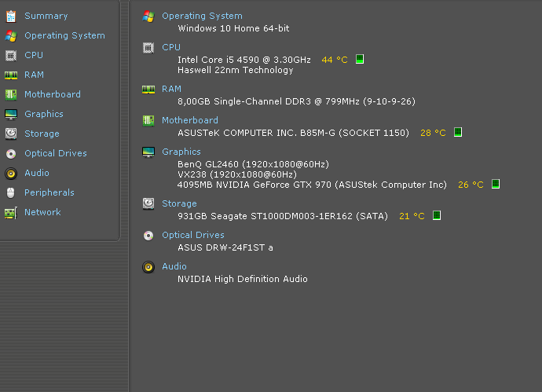Click the Optical Drives disc icon in sidebar
Viewport: 542px width, 392px height.
(x=11, y=153)
